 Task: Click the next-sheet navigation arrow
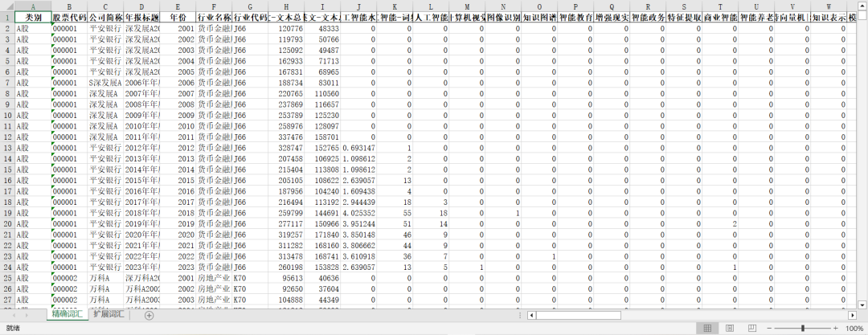(27, 315)
